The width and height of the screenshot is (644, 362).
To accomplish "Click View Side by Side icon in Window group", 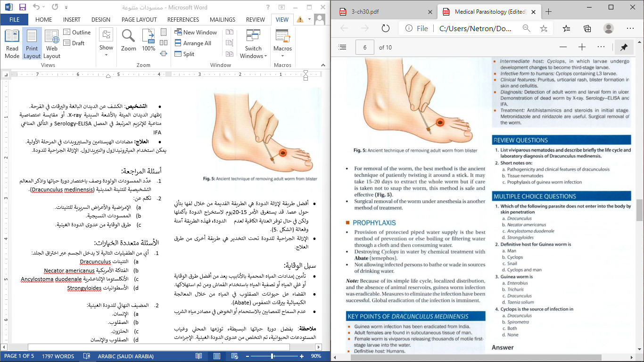I will click(230, 32).
